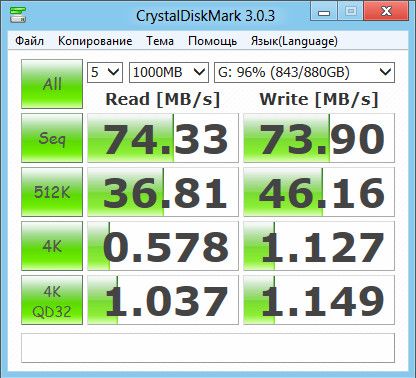Run all benchmarks with the All button
416x378 pixels.
point(52,84)
